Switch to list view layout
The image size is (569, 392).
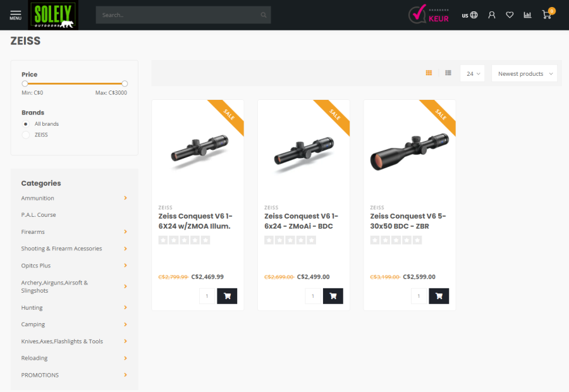(x=448, y=73)
